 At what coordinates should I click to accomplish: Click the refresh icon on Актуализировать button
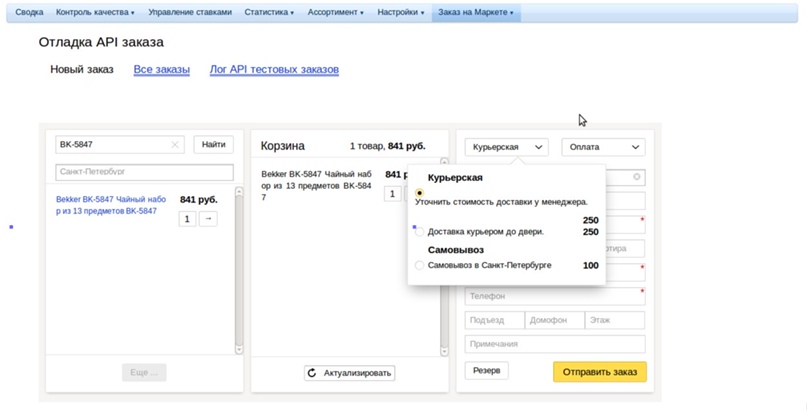pyautogui.click(x=313, y=373)
